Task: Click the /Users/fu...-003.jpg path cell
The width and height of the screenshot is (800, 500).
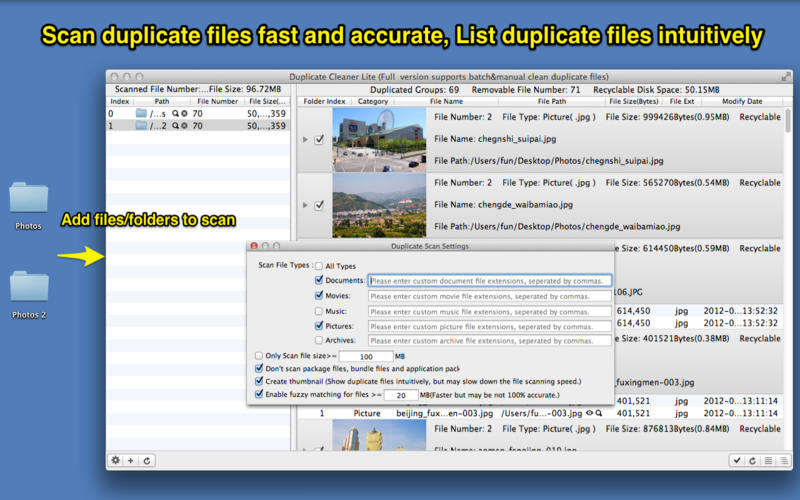Action: pyautogui.click(x=542, y=413)
